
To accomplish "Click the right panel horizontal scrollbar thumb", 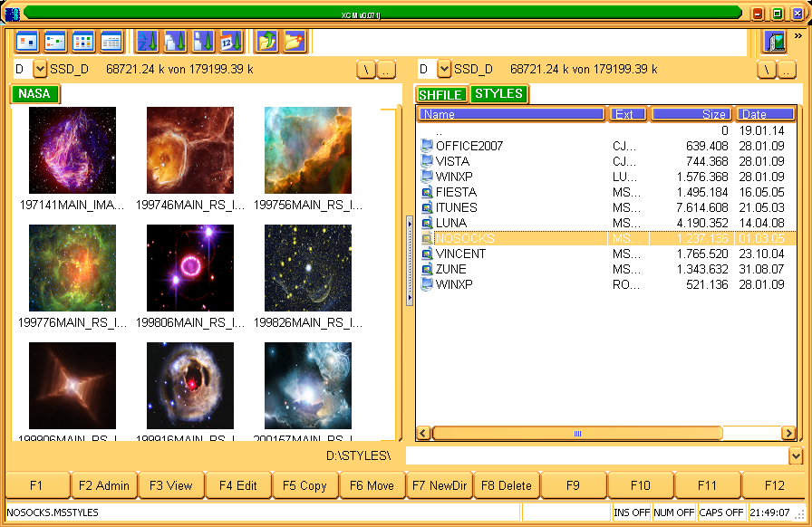I will 576,434.
